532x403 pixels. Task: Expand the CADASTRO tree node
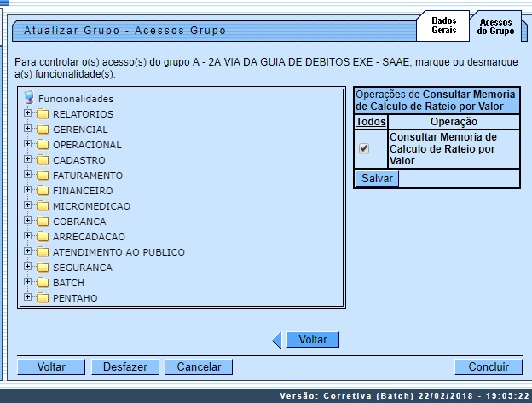coord(28,160)
